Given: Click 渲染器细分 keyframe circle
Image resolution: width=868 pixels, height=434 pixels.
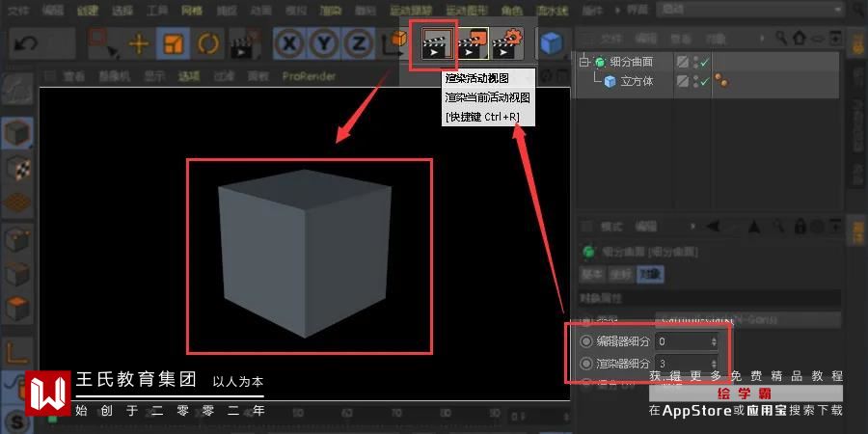Looking at the screenshot, I should click(x=585, y=364).
